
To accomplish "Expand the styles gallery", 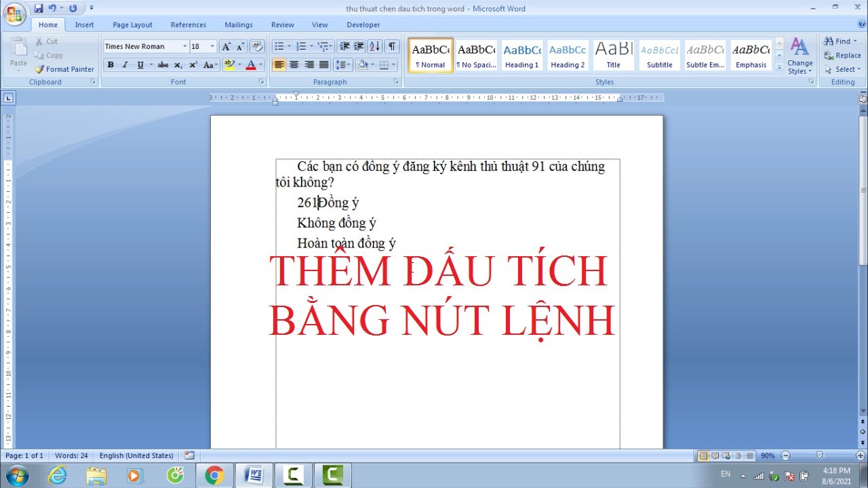I will [779, 68].
